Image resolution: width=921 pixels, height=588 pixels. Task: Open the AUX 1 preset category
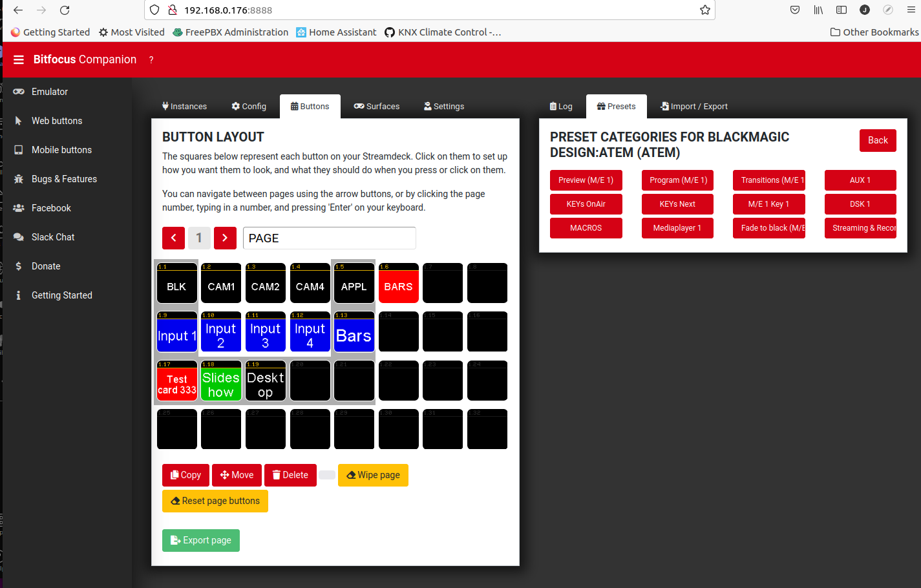(860, 180)
